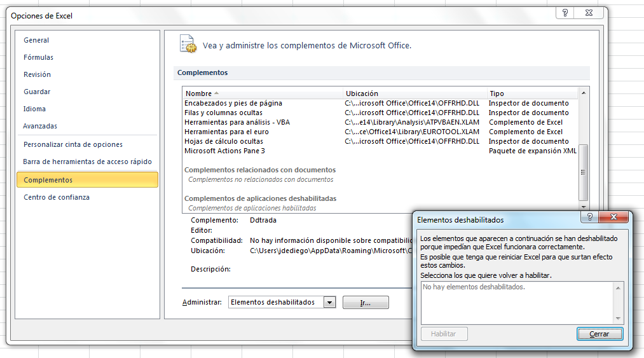Close the Elementos deshabilitados dialog with X
Image resolution: width=644 pixels, height=358 pixels.
(x=613, y=217)
